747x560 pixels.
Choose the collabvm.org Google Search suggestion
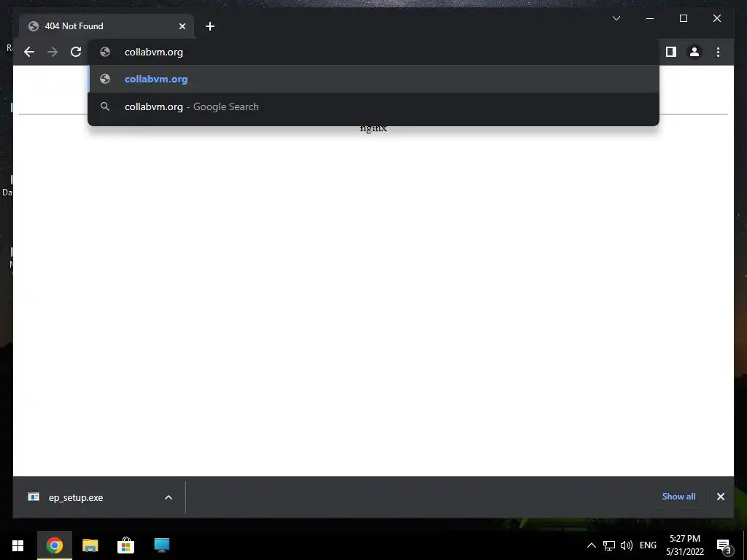pyautogui.click(x=373, y=106)
